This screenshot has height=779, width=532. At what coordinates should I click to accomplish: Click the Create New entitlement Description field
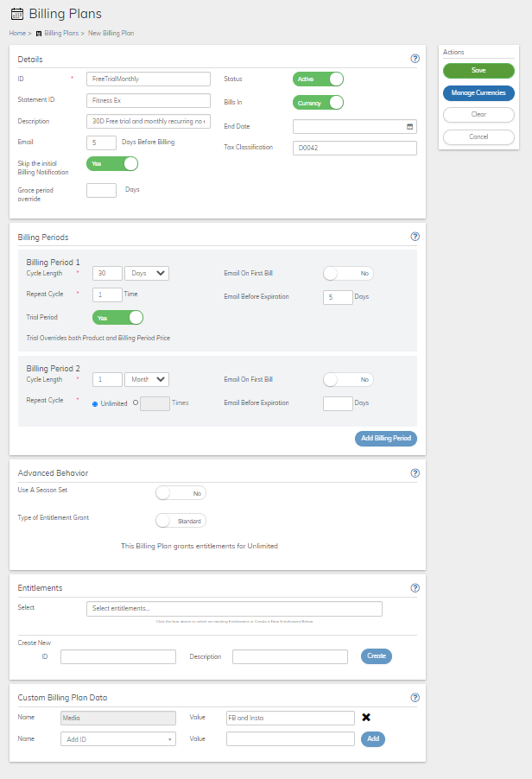click(x=290, y=656)
